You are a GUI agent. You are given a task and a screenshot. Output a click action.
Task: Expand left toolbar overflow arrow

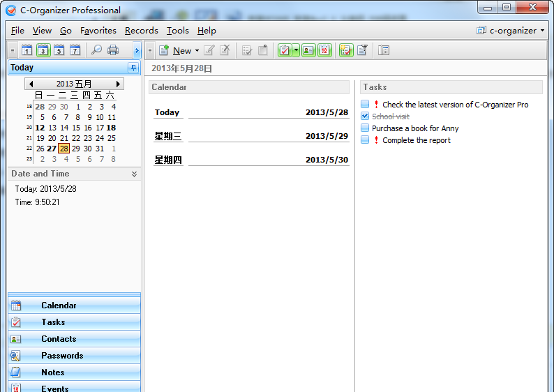point(137,50)
